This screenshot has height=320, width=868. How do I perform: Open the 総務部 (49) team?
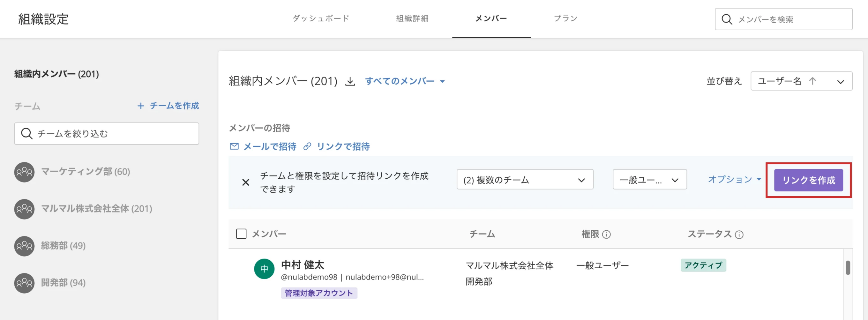click(64, 246)
